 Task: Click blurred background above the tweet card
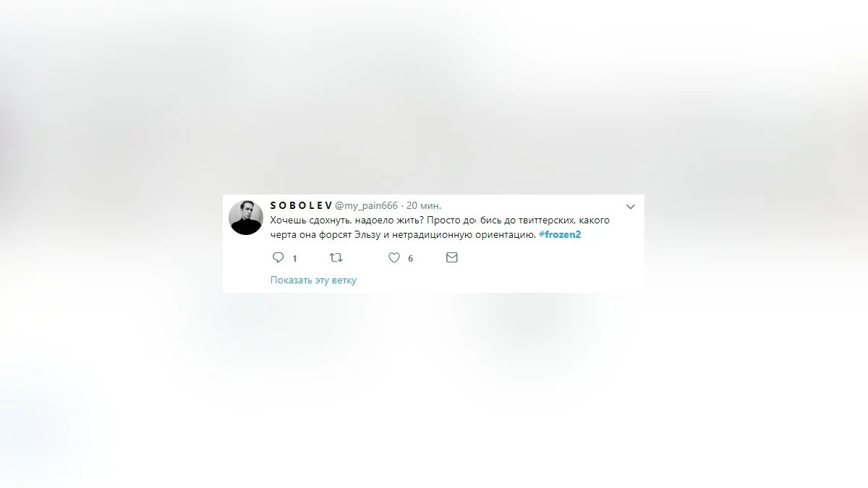click(x=434, y=94)
